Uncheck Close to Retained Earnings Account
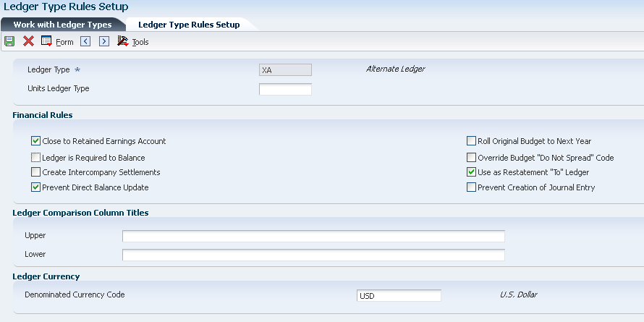Viewport: 644px width, 322px height. point(35,141)
